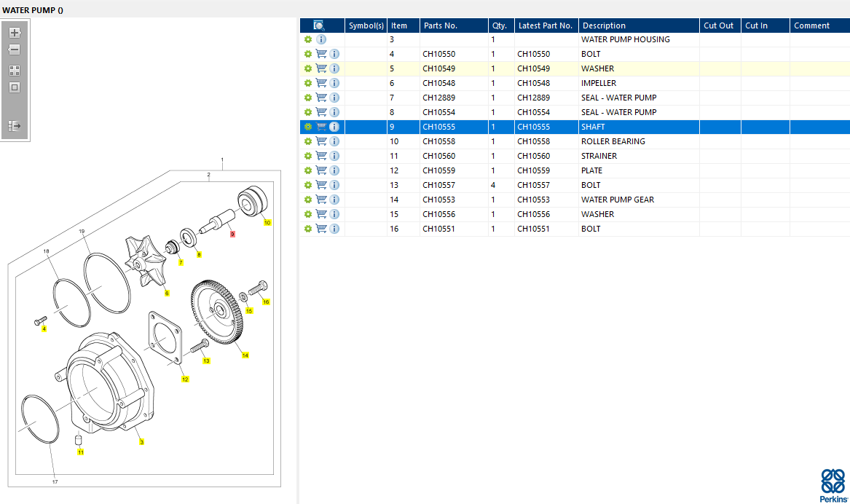Click the search icon in table header
Screen dimensions: 850x504
coord(318,25)
